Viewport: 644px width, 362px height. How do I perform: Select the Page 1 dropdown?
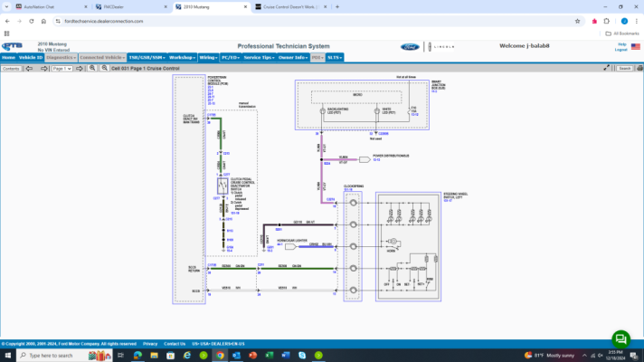[x=62, y=68]
